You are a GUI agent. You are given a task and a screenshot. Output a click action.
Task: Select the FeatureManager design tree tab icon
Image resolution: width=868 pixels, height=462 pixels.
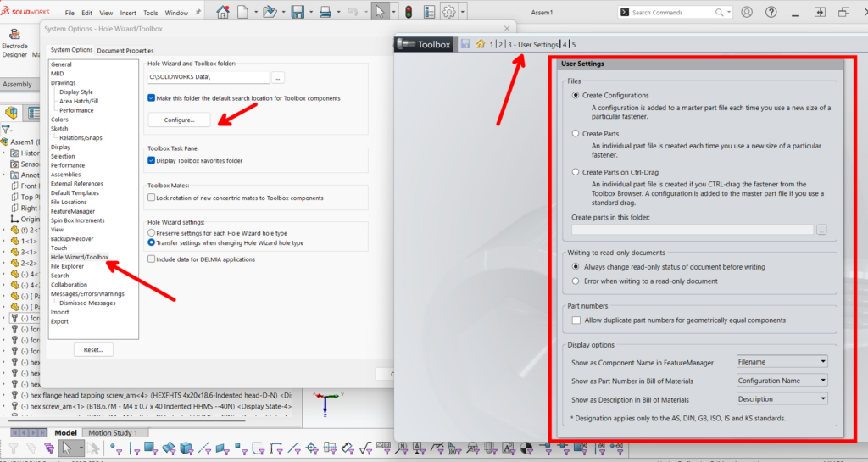point(11,113)
